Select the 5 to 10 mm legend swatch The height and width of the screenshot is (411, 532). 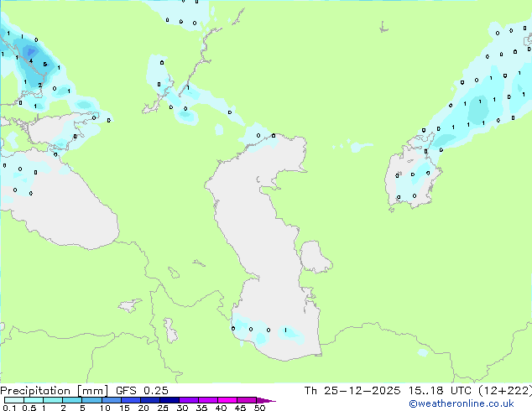click(92, 400)
